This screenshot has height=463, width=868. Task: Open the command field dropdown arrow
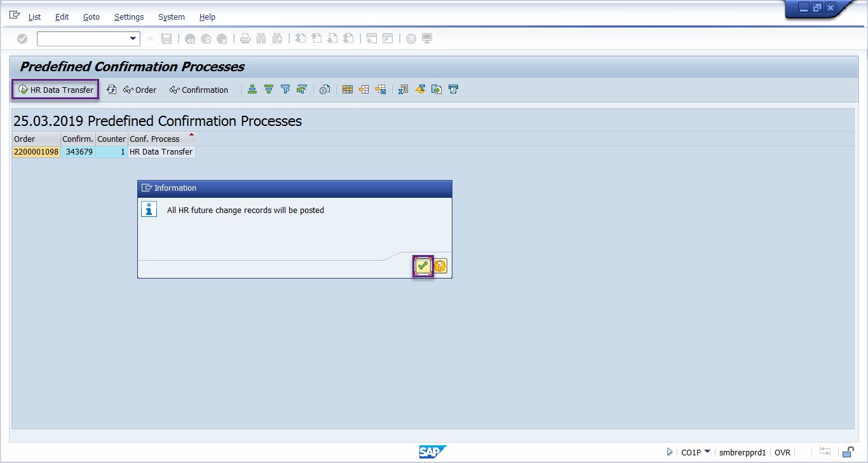pos(133,39)
